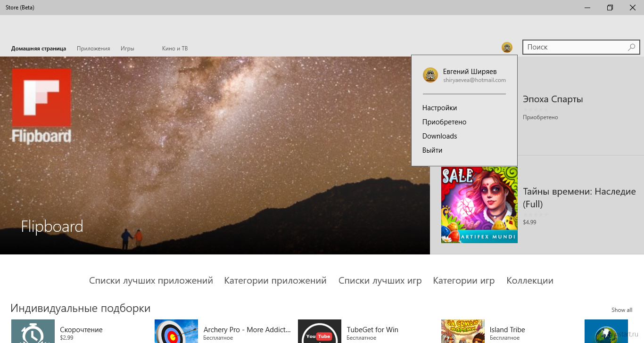Open Эпоха Спарты title

[553, 99]
